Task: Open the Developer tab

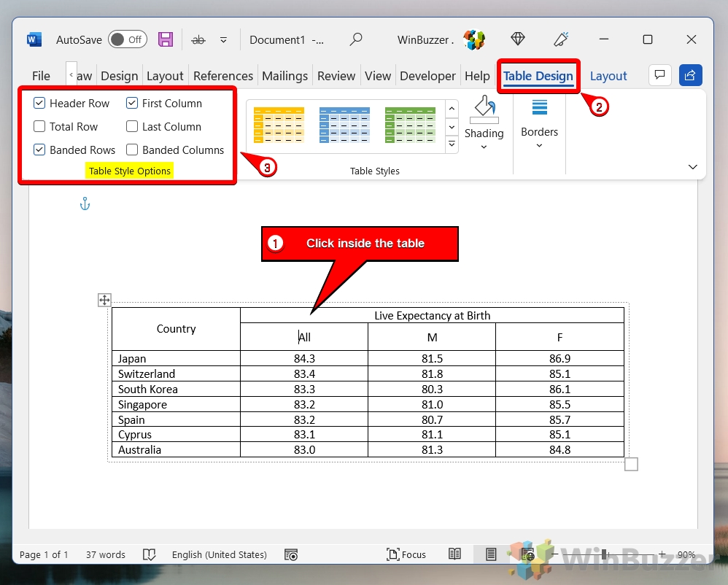Action: 427,76
